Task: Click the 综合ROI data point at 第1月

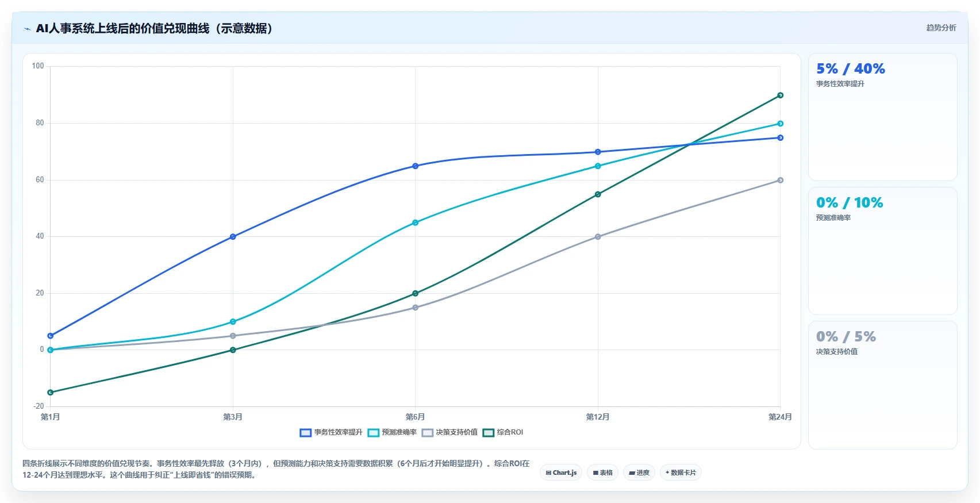Action: pyautogui.click(x=51, y=393)
